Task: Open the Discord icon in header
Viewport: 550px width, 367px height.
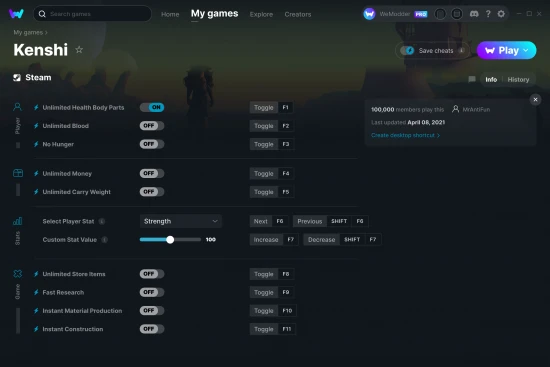Action: [x=474, y=14]
